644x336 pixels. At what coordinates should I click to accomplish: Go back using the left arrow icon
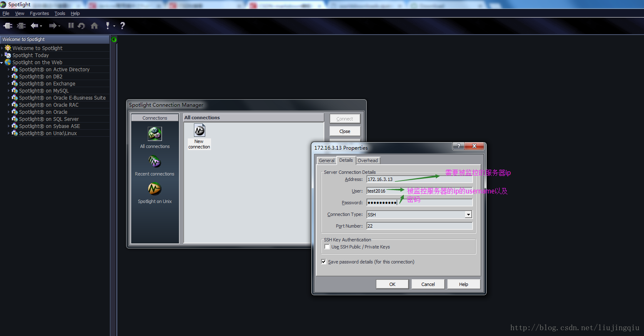point(35,26)
